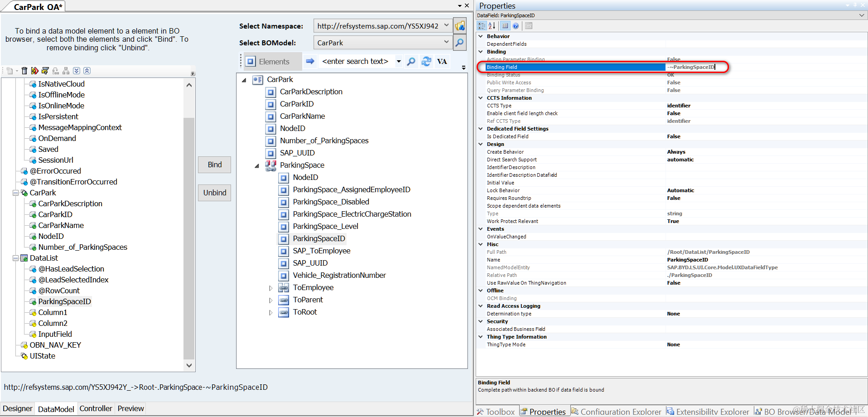This screenshot has width=868, height=417.
Task: Click the search magnifier in the BO browser toolbar
Action: pyautogui.click(x=411, y=61)
